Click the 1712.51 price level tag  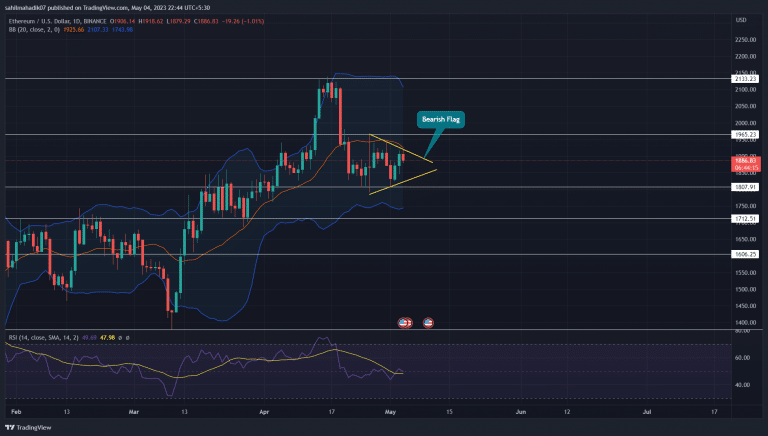747,218
